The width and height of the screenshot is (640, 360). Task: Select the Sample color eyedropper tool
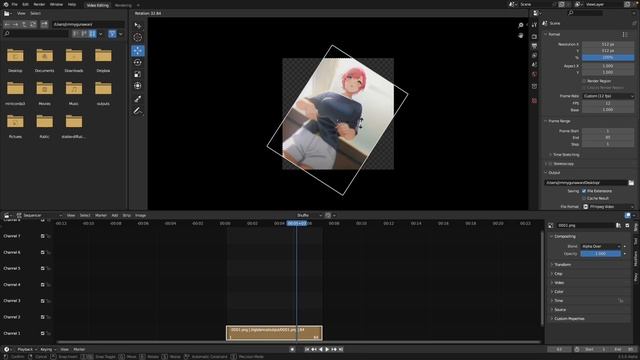pos(138,99)
